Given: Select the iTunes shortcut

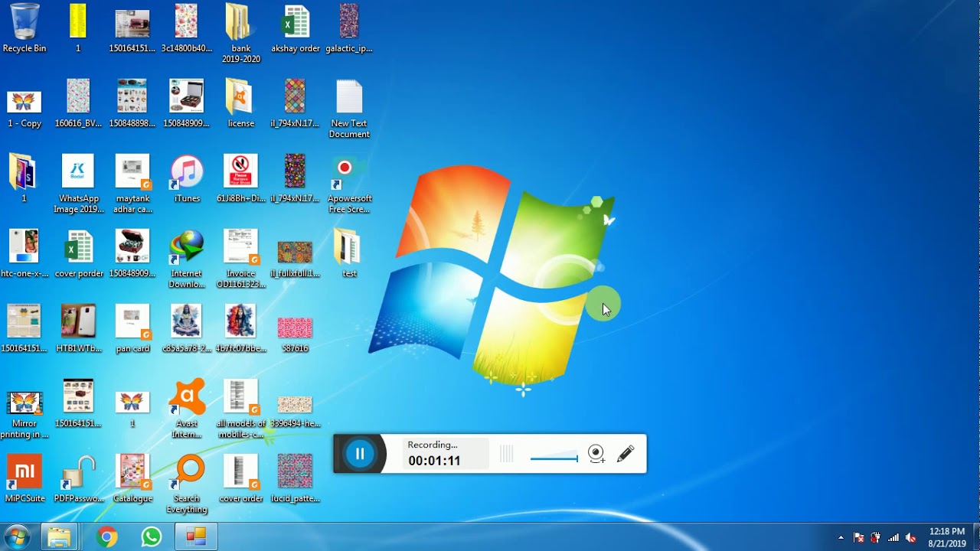Looking at the screenshot, I should (187, 179).
